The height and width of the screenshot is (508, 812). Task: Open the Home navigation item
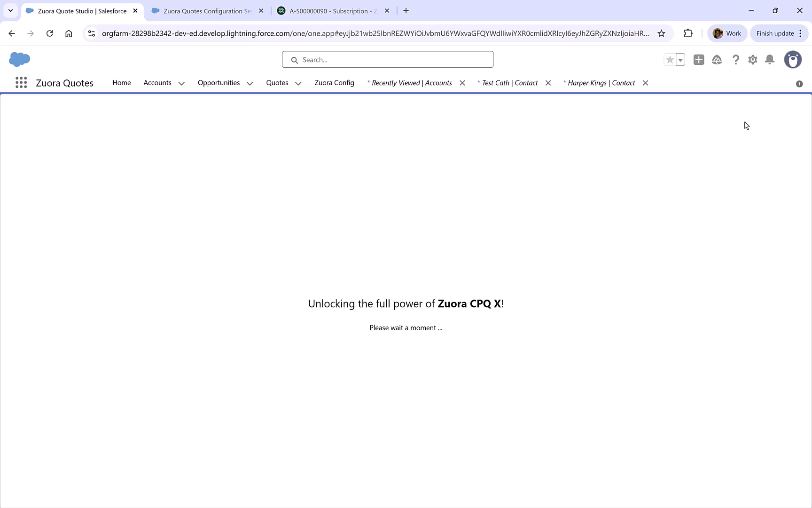pyautogui.click(x=121, y=83)
